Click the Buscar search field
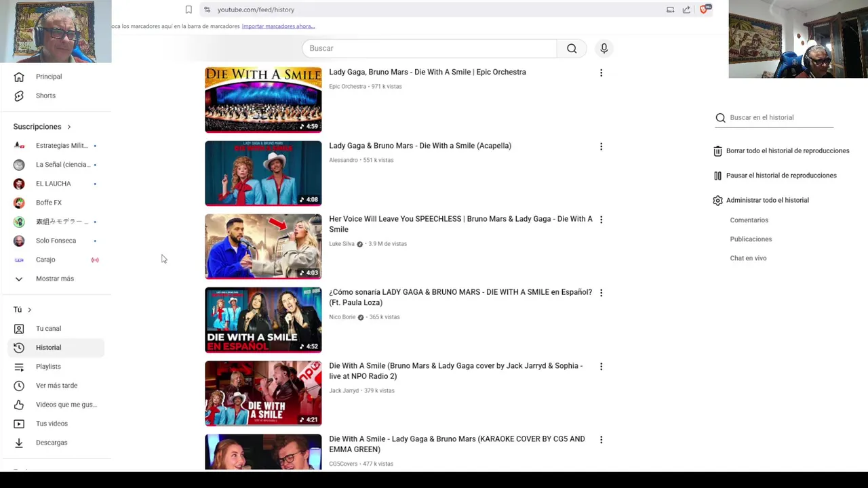This screenshot has width=868, height=488. click(x=429, y=48)
